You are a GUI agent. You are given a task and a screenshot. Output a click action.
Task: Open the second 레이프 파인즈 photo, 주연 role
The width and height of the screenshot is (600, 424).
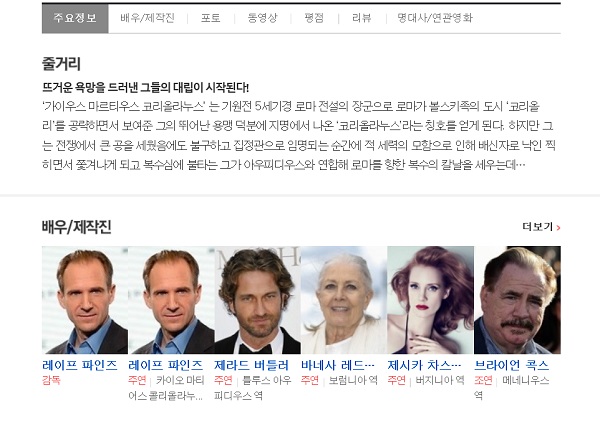[171, 300]
